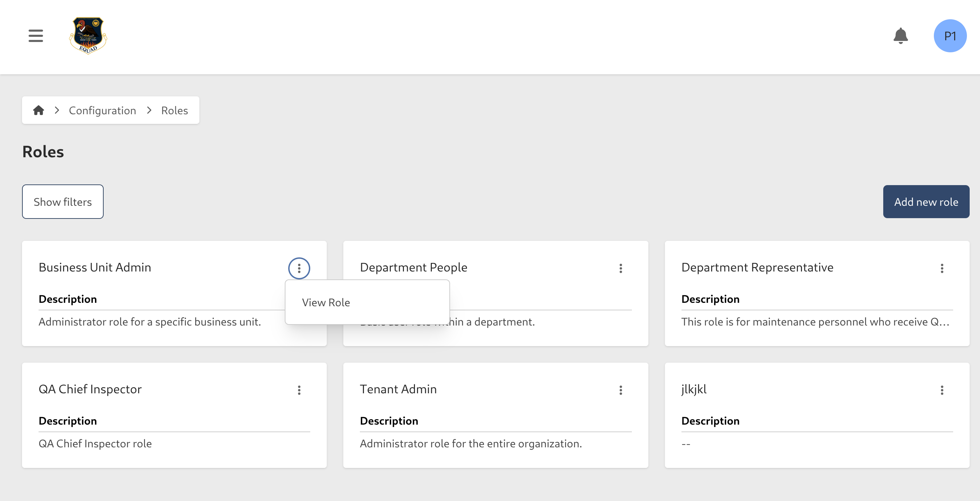Collapse the open Business Unit Admin menu
This screenshot has height=501, width=980.
(299, 268)
